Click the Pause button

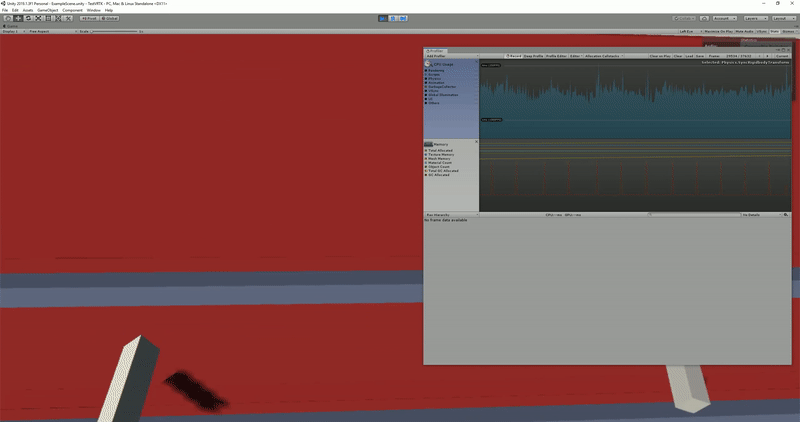393,18
